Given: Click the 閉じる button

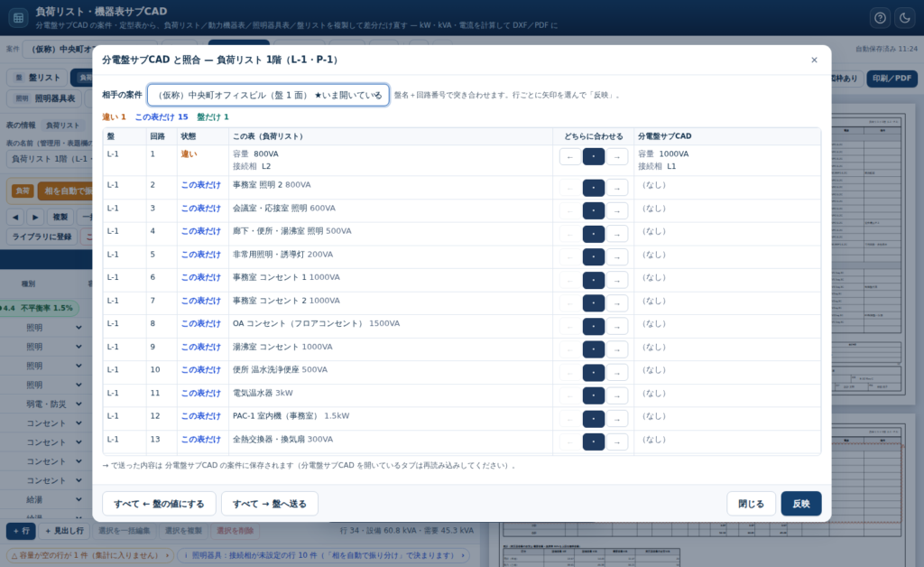Looking at the screenshot, I should (x=751, y=504).
